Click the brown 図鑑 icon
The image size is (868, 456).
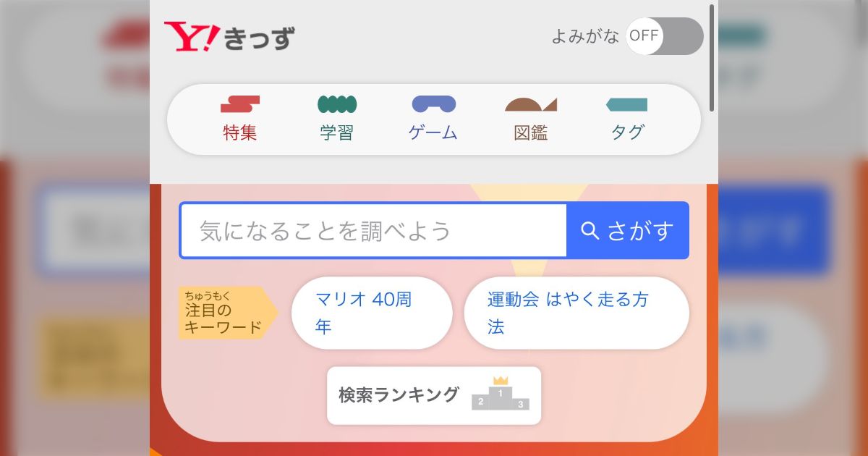[530, 104]
